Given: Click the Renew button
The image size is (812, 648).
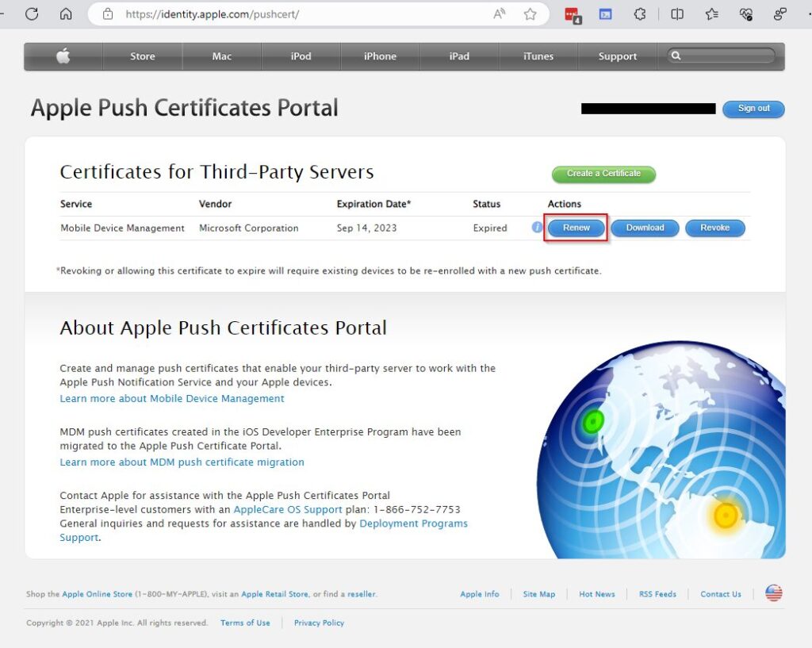Looking at the screenshot, I should pyautogui.click(x=575, y=228).
